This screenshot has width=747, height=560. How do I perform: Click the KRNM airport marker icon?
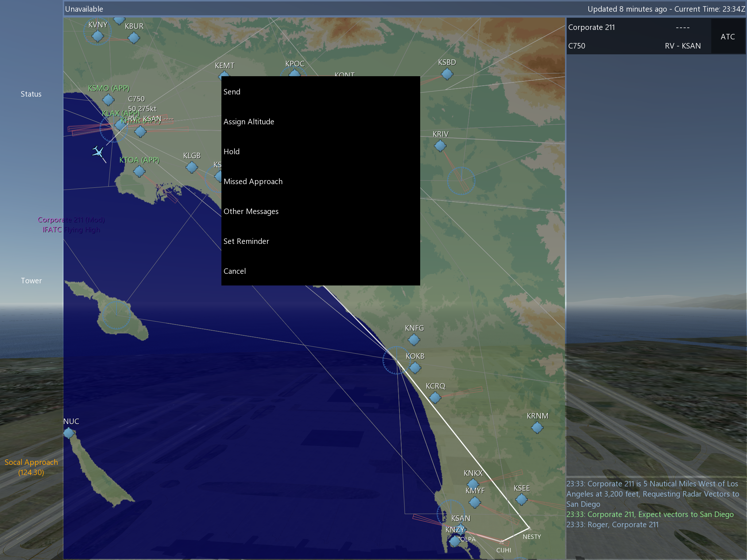pos(537,427)
